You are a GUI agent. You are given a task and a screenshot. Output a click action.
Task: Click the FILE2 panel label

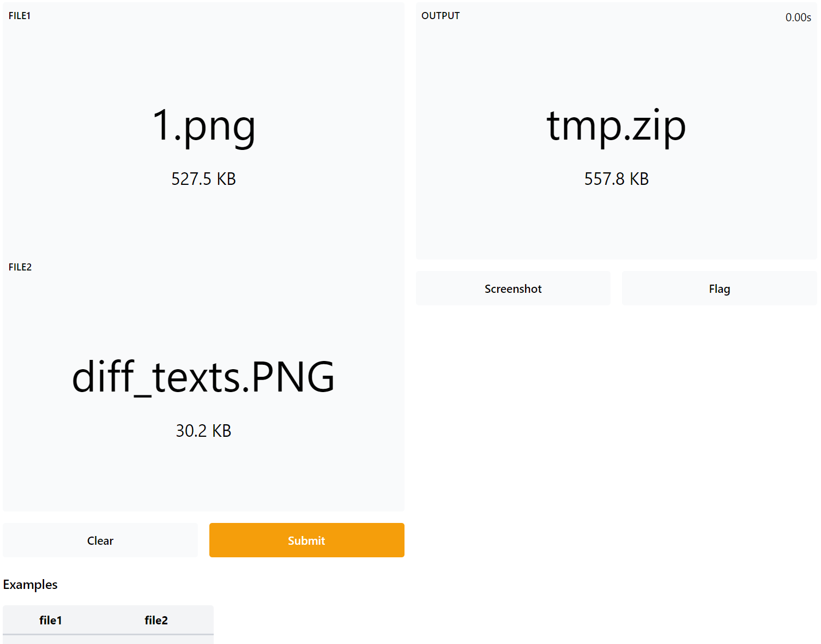pos(20,267)
